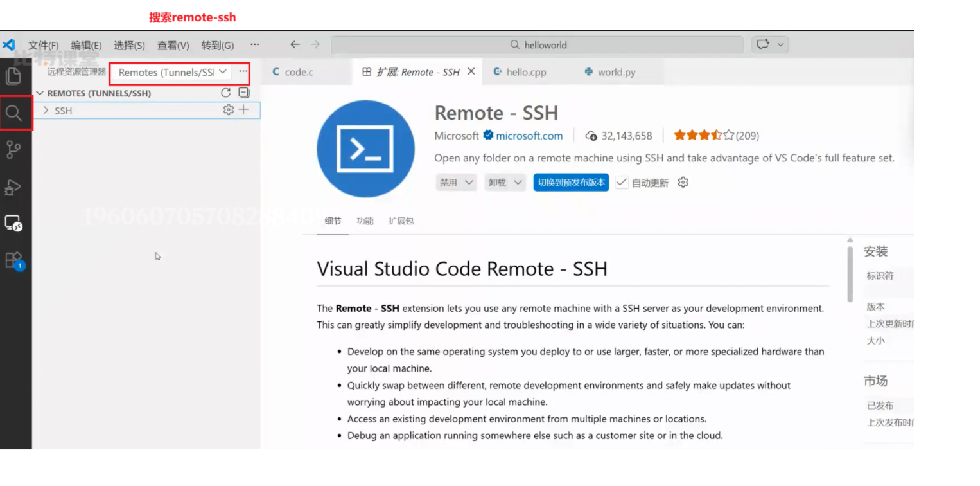Open SSH config file via gear icon
The height and width of the screenshot is (486, 980).
pos(229,110)
